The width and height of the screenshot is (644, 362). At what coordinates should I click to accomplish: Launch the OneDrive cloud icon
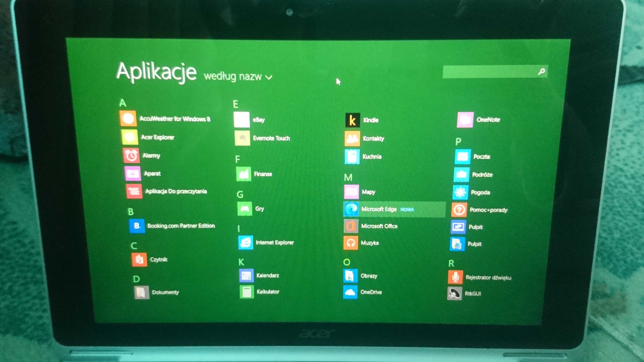pos(350,292)
